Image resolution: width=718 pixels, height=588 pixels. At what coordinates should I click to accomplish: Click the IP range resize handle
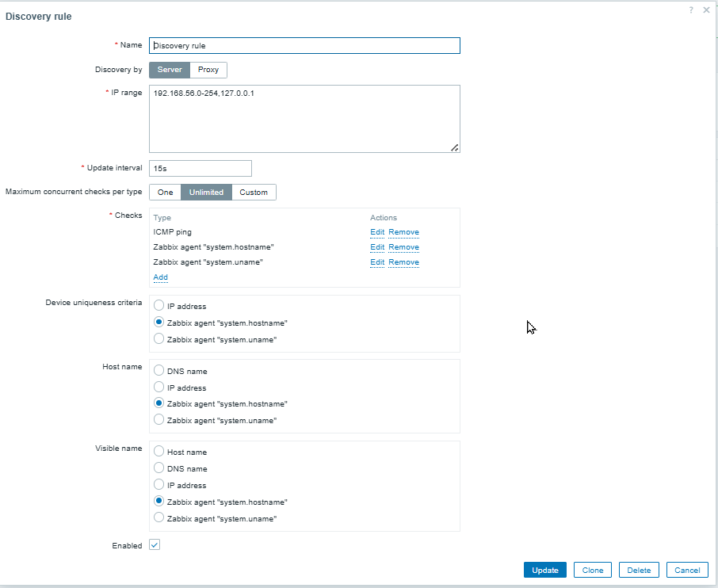[455, 147]
